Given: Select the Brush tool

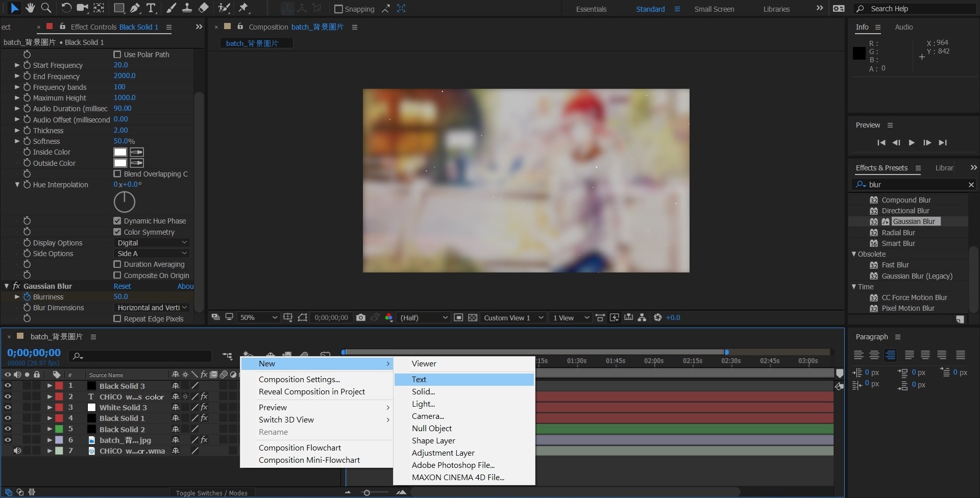Looking at the screenshot, I should pyautogui.click(x=171, y=8).
